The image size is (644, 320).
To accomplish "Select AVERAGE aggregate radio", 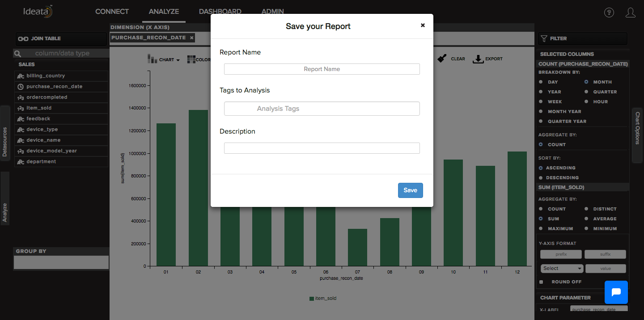I will pyautogui.click(x=586, y=219).
